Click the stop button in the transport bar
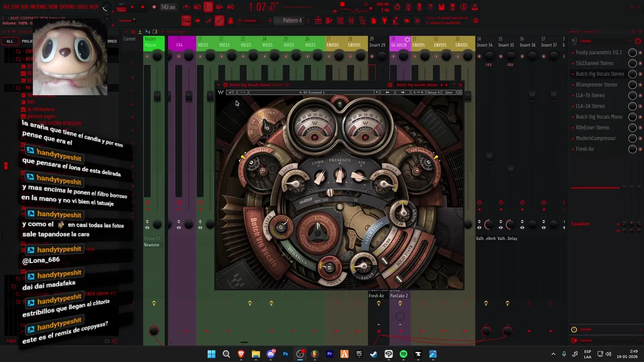The height and width of the screenshot is (362, 644). (x=142, y=7)
